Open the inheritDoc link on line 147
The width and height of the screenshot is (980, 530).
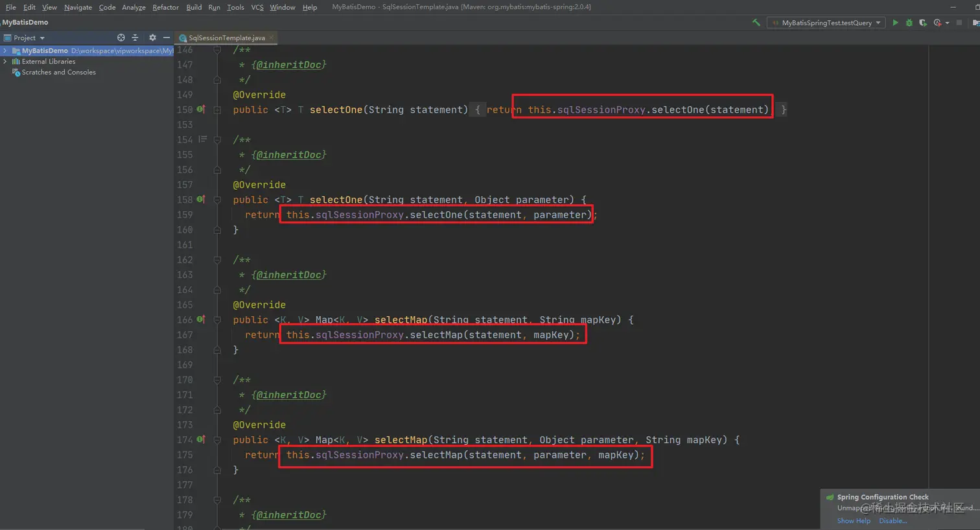tap(288, 65)
